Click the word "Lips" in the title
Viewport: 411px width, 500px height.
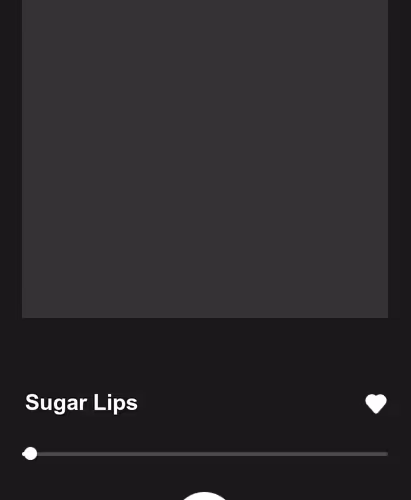[x=115, y=404]
